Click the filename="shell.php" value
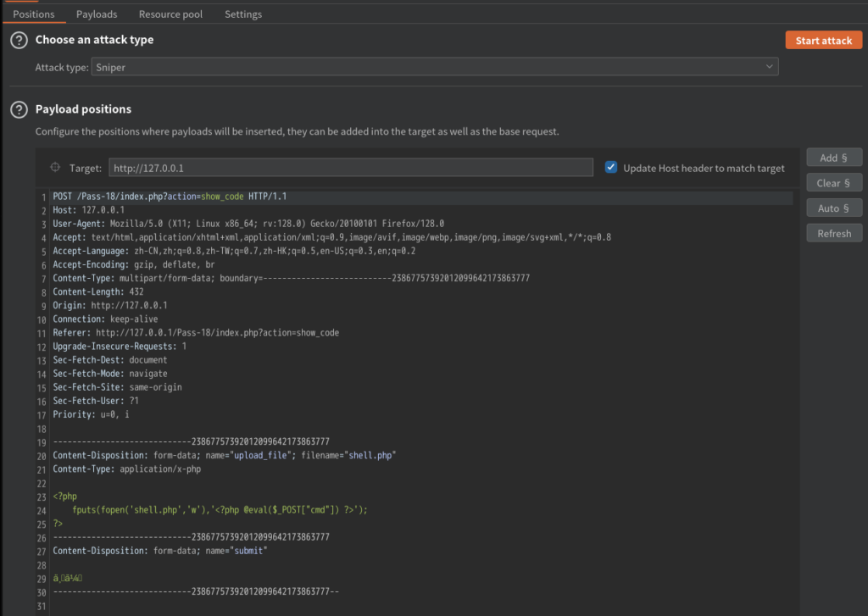 point(348,456)
